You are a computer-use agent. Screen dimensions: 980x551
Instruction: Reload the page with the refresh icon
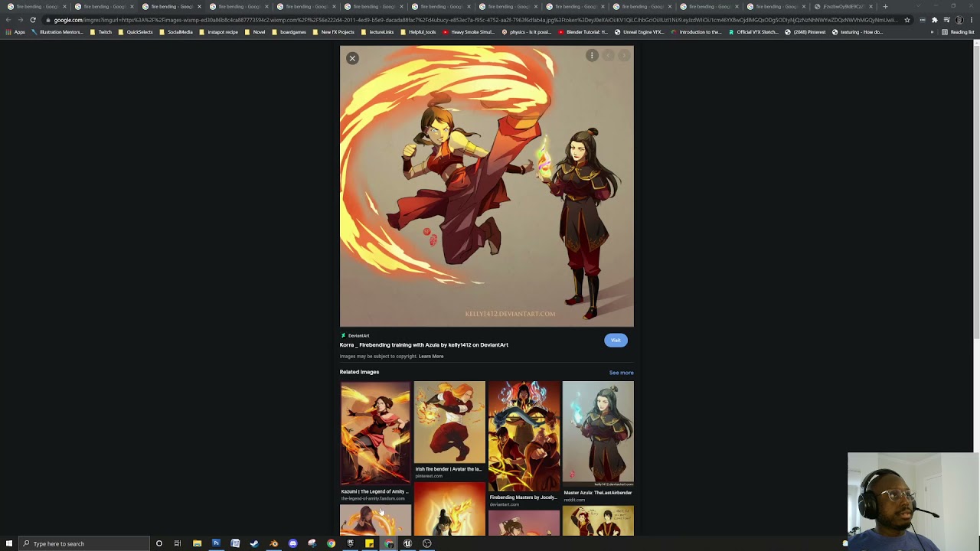coord(33,20)
